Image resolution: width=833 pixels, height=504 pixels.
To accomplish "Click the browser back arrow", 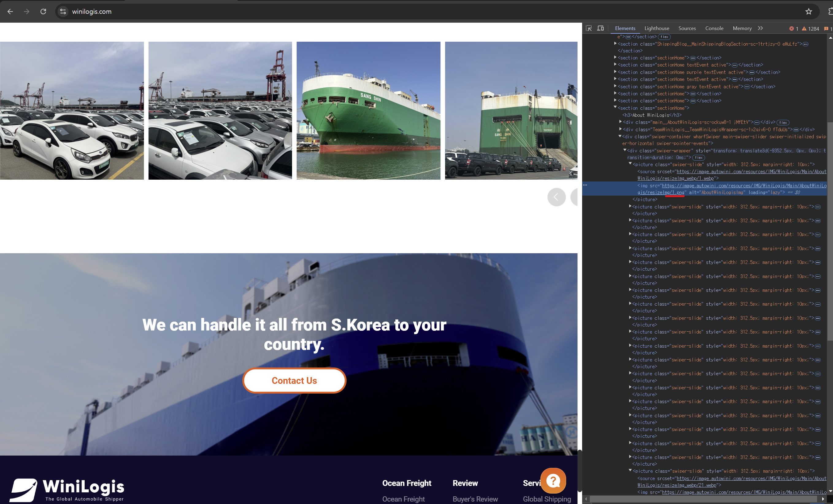I will pyautogui.click(x=10, y=11).
